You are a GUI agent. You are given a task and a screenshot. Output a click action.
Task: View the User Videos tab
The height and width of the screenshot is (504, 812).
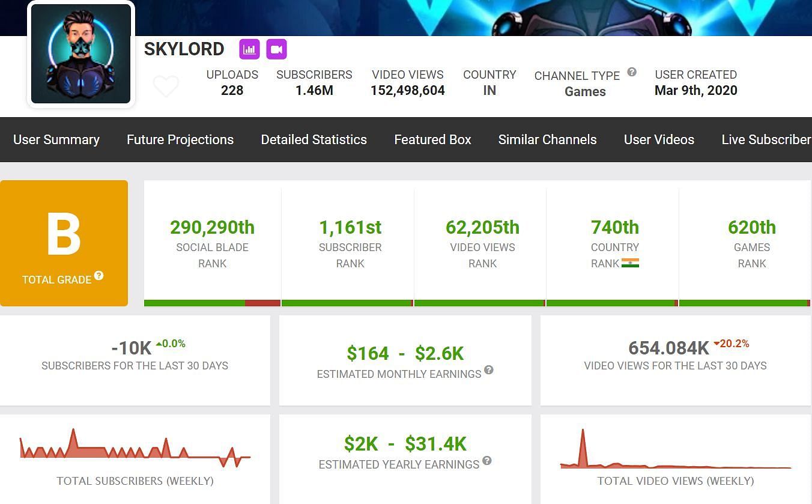659,139
